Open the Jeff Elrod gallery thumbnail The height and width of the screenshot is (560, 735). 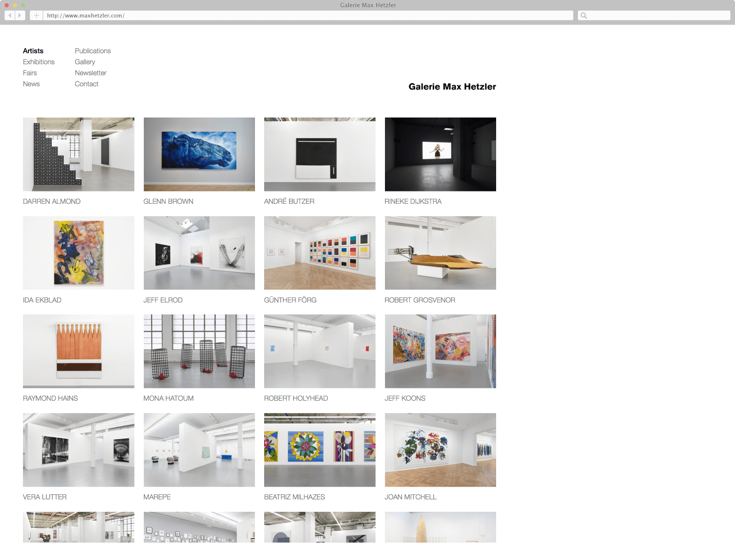[x=199, y=253]
